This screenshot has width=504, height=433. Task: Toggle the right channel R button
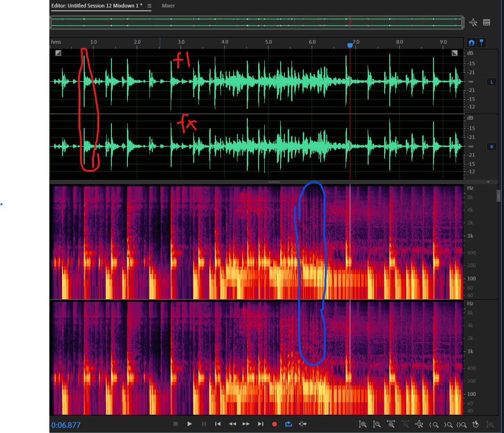[x=492, y=147]
